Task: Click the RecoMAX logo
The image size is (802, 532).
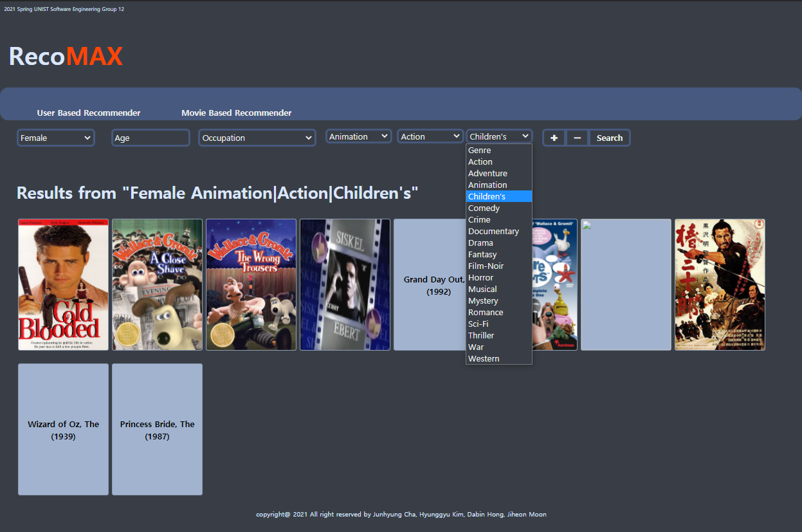Action: [65, 57]
